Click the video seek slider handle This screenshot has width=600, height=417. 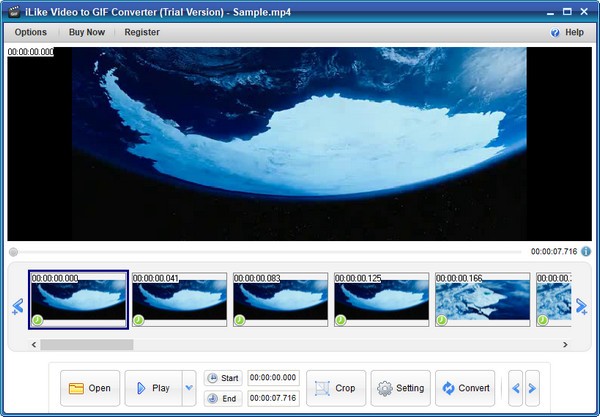coord(13,252)
